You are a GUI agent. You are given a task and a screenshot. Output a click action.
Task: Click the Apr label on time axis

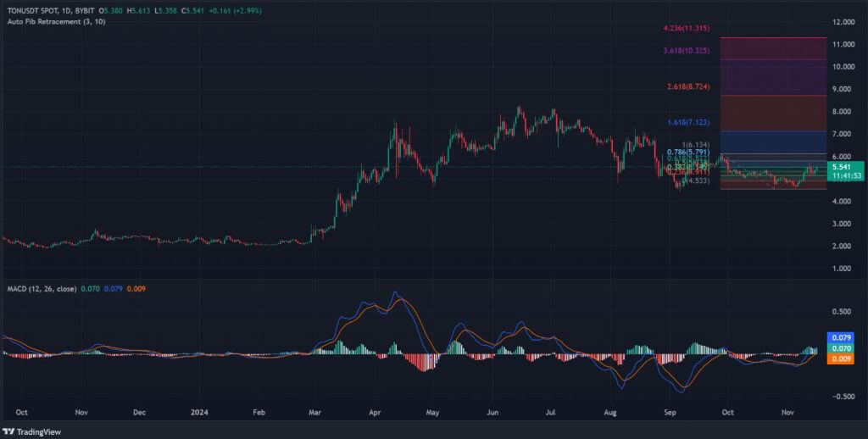coord(374,413)
